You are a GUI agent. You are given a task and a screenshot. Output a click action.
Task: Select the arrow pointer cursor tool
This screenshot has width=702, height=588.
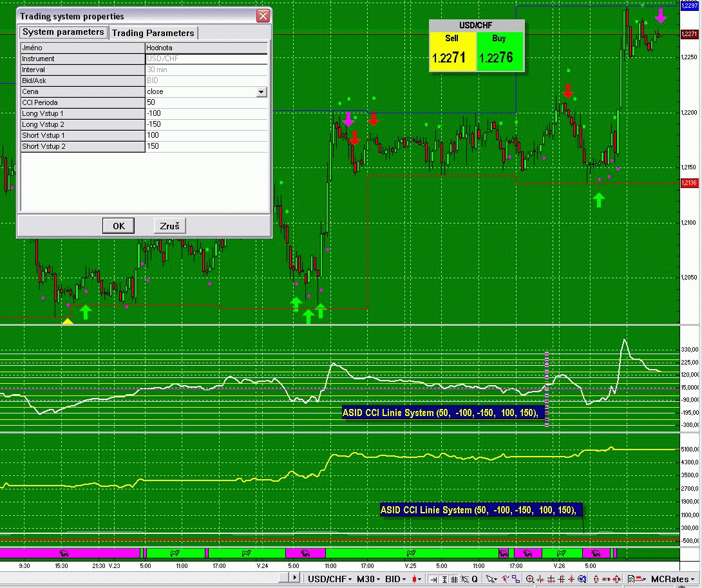pyautogui.click(x=490, y=579)
